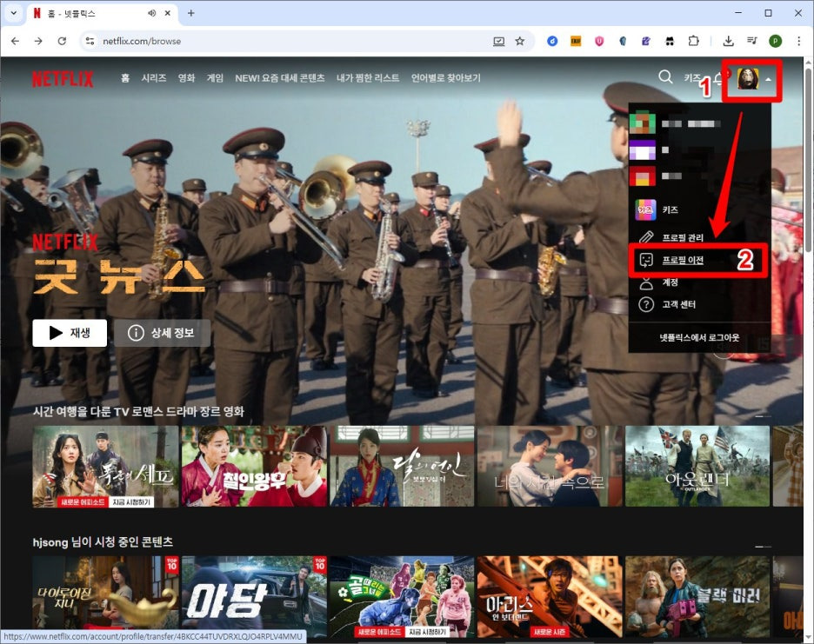Open the incognito hat extension icon
Image resolution: width=814 pixels, height=644 pixels.
click(670, 41)
